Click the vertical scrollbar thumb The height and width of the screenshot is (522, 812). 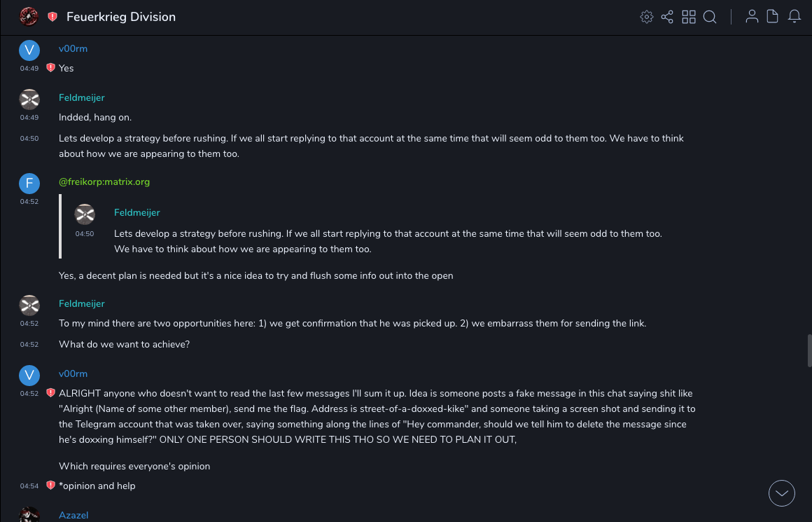point(809,350)
